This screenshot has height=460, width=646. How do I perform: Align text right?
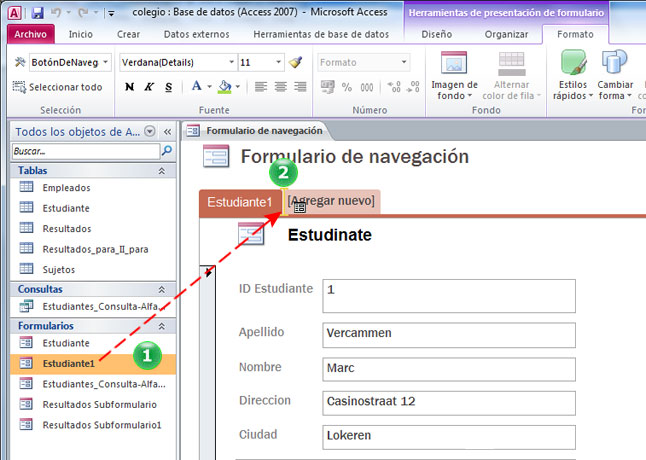point(300,86)
